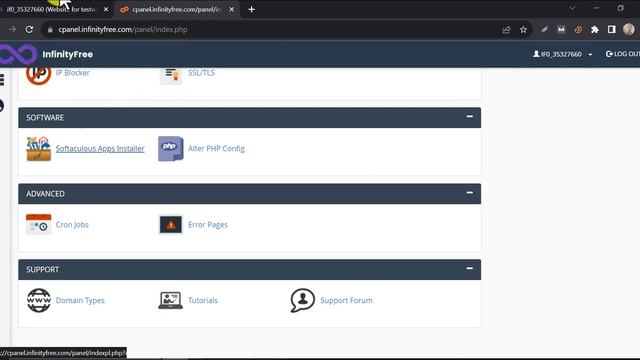Image resolution: width=640 pixels, height=360 pixels.
Task: Click the purple pen extension icon
Action: pos(544,29)
